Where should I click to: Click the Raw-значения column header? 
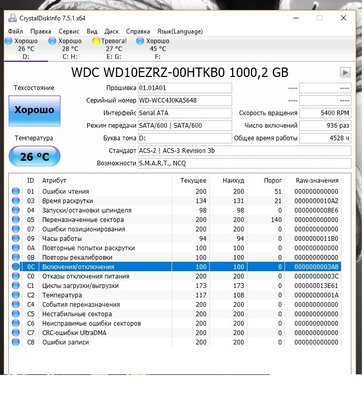[x=317, y=180]
